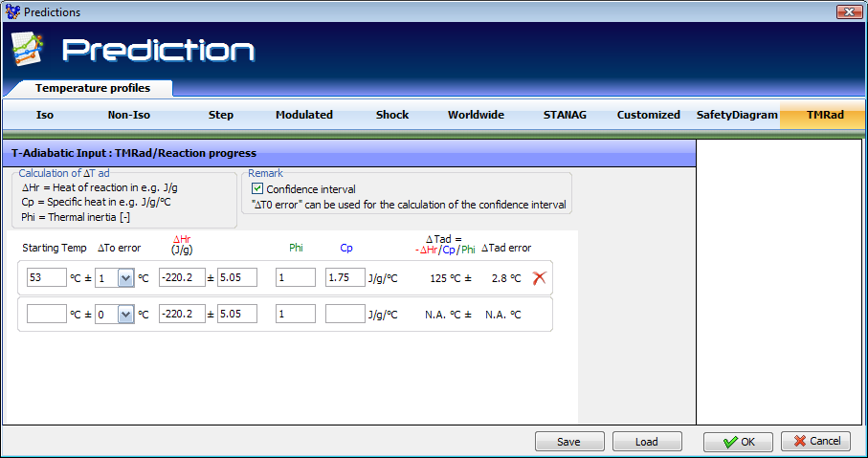Click the 2.8 °C ΔTad error value
The width and height of the screenshot is (868, 458).
pyautogui.click(x=506, y=278)
